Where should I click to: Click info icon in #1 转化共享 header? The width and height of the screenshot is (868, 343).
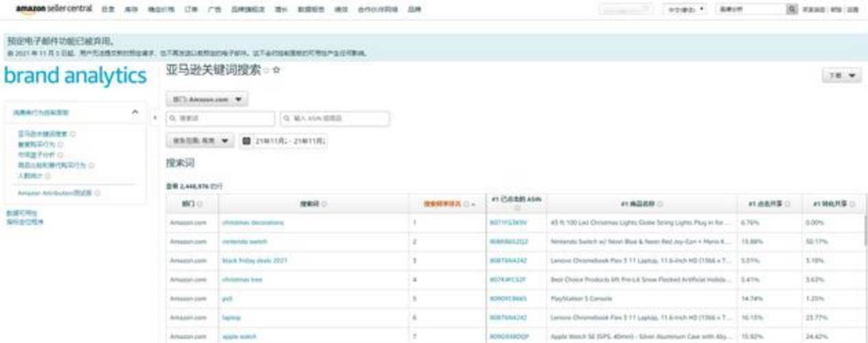coord(852,204)
